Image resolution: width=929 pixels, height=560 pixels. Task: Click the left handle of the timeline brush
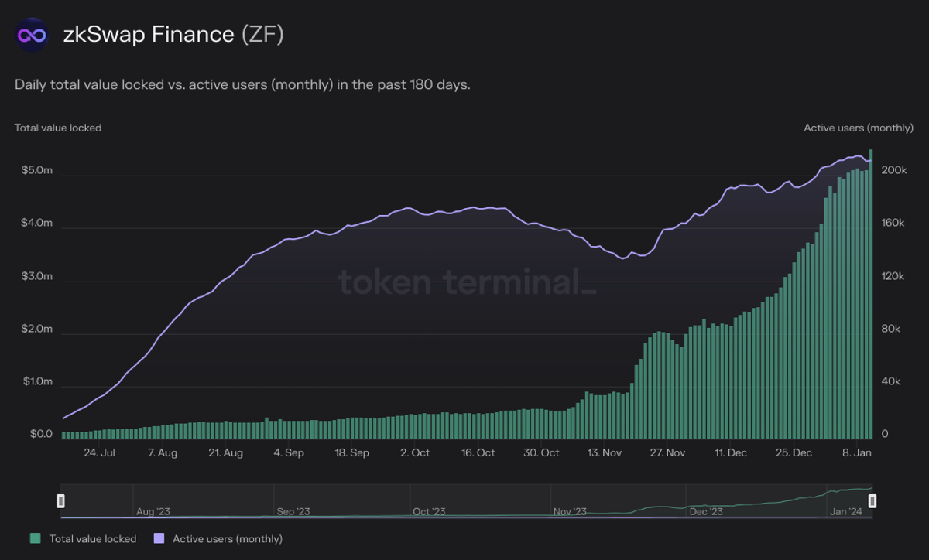point(60,501)
